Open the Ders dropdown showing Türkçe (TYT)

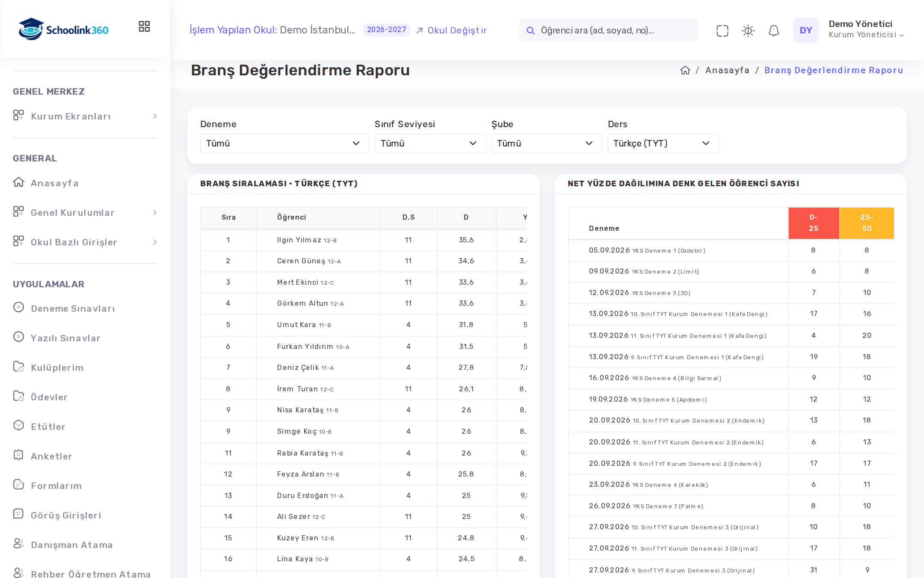[x=663, y=143]
